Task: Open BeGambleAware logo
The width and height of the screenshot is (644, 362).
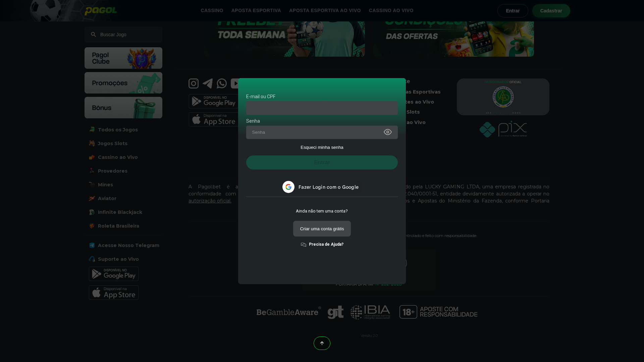Action: click(x=289, y=312)
